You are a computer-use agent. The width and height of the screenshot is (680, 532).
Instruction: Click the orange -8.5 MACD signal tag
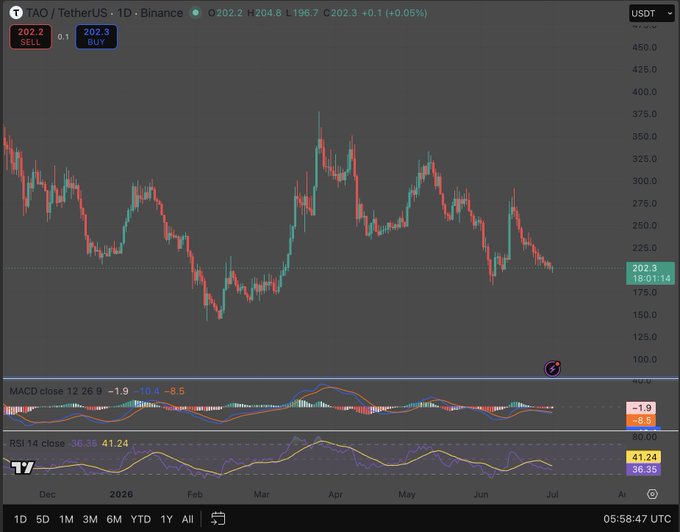click(641, 421)
